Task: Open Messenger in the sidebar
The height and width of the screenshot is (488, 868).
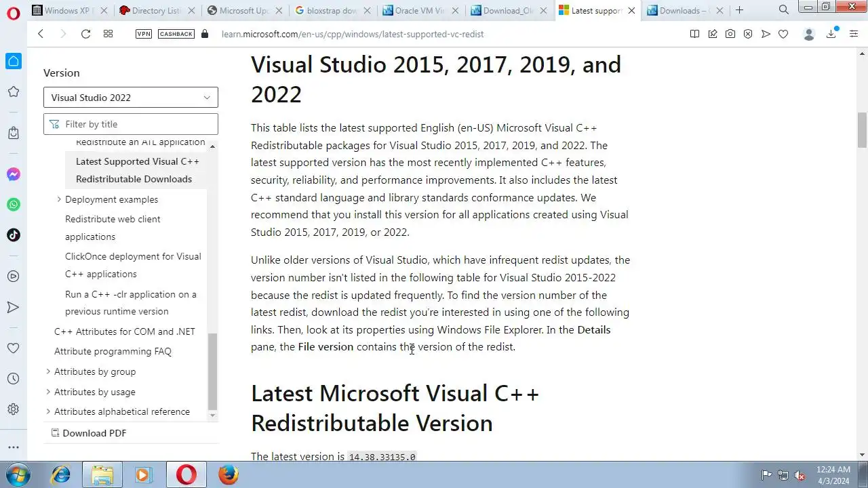Action: tap(13, 174)
